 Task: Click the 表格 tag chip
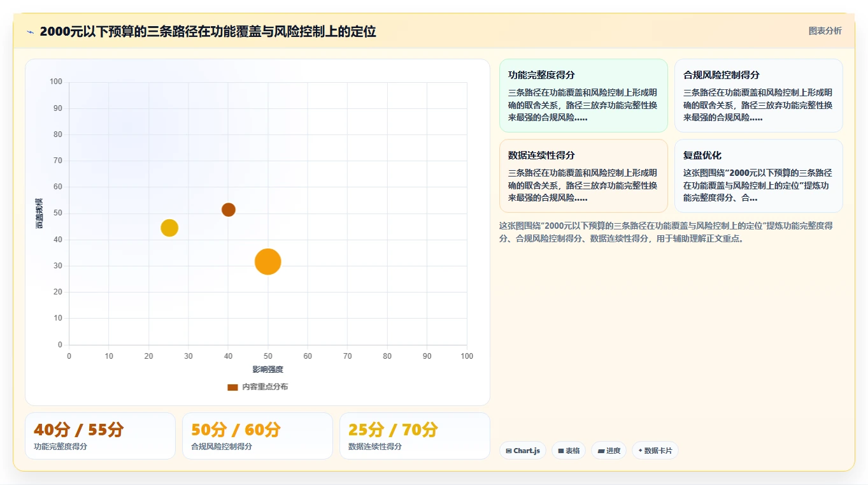pos(569,451)
